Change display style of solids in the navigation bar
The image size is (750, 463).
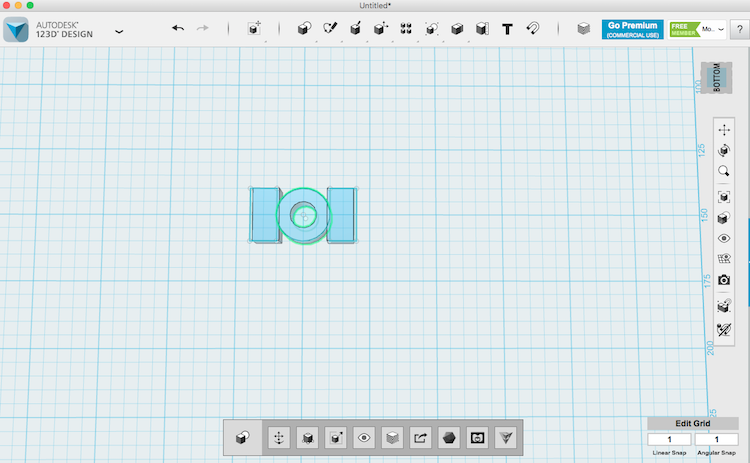click(724, 218)
